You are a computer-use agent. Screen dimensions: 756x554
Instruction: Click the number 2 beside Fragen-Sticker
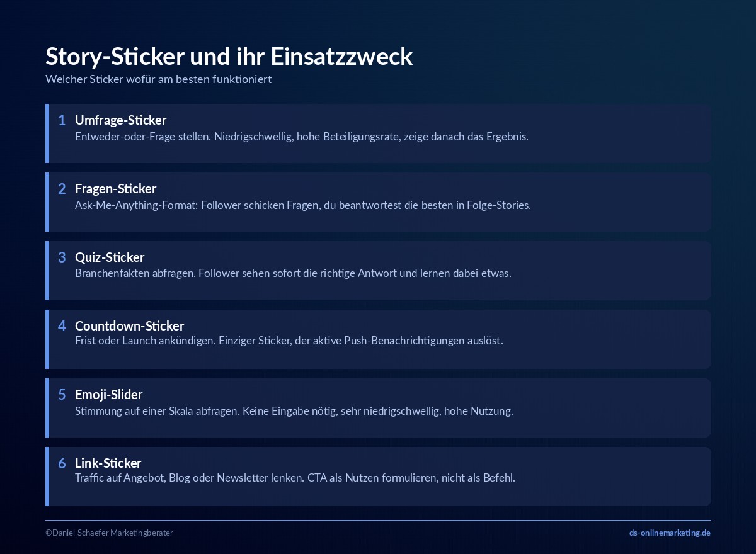click(x=62, y=189)
